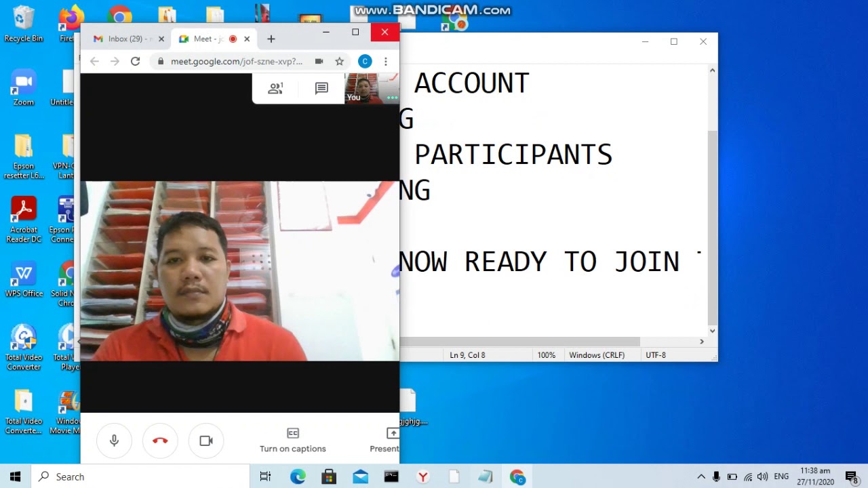Click the 100% zoom status in Notepad
The height and width of the screenshot is (488, 868).
pyautogui.click(x=547, y=355)
